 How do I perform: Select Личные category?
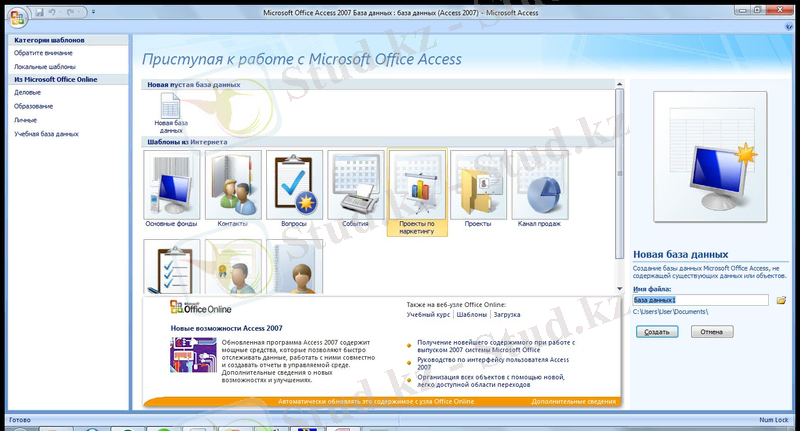click(x=26, y=120)
